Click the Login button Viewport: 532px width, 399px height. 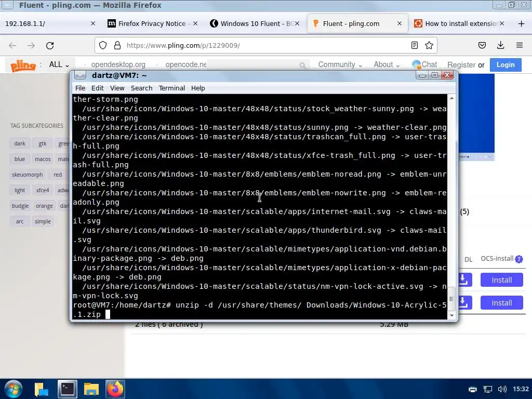[506, 65]
